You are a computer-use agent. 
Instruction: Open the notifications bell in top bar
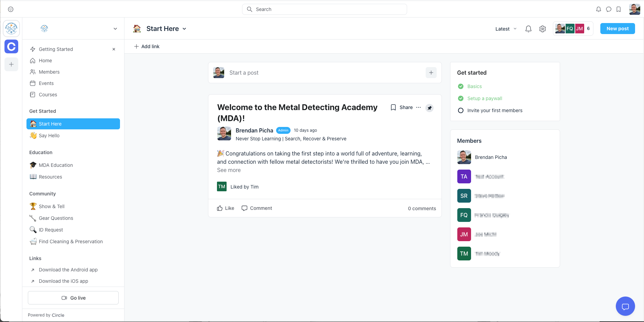click(598, 9)
